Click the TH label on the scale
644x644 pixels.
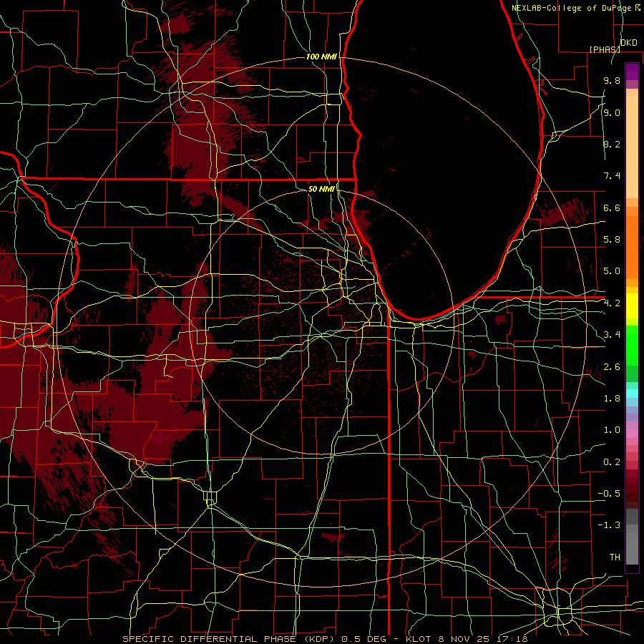tap(615, 557)
